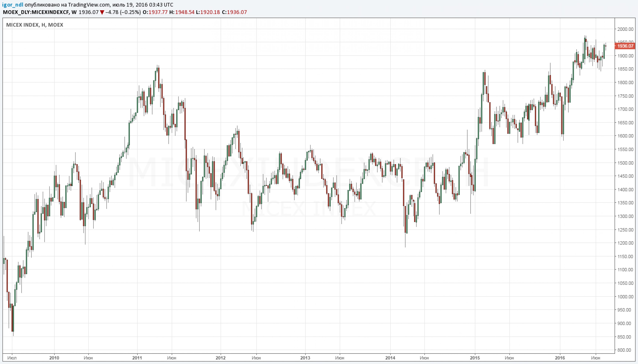
Task: Click the 2010 year marker on time axis
Action: pyautogui.click(x=54, y=358)
